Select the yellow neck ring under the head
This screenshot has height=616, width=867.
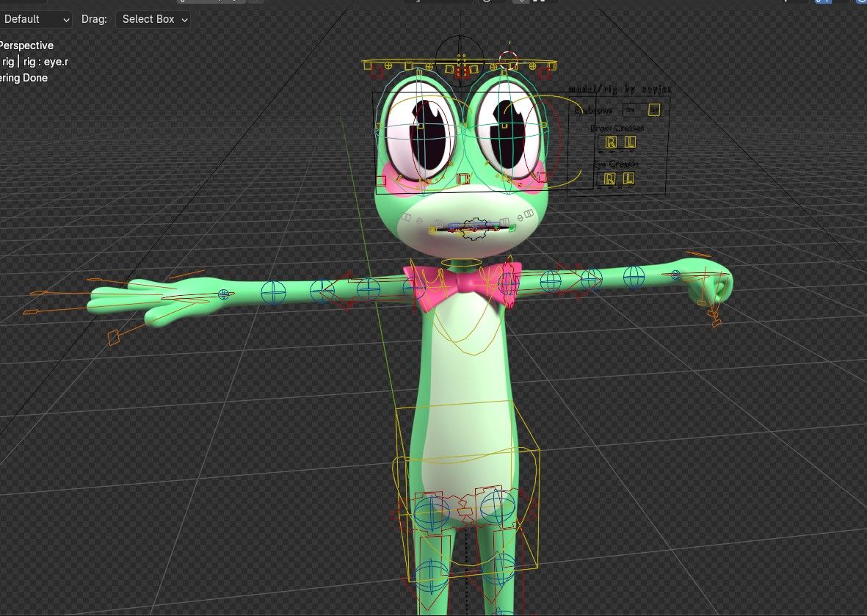click(461, 262)
